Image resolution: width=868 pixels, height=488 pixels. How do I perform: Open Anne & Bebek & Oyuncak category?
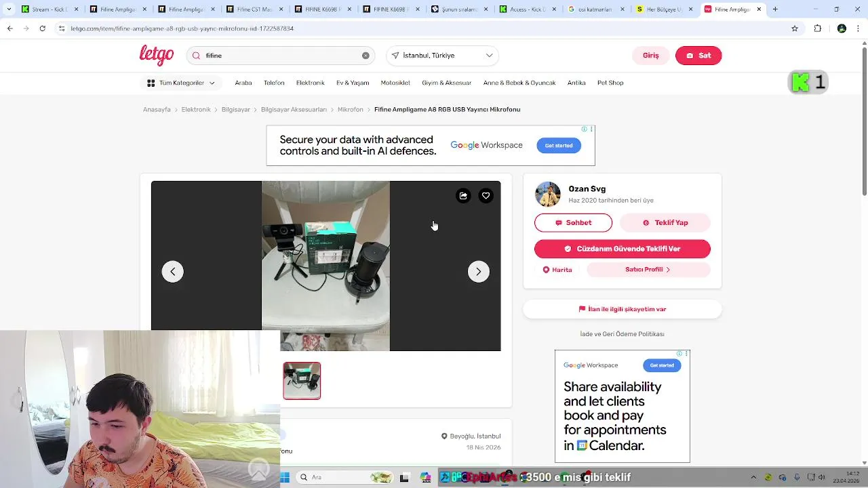coord(519,83)
